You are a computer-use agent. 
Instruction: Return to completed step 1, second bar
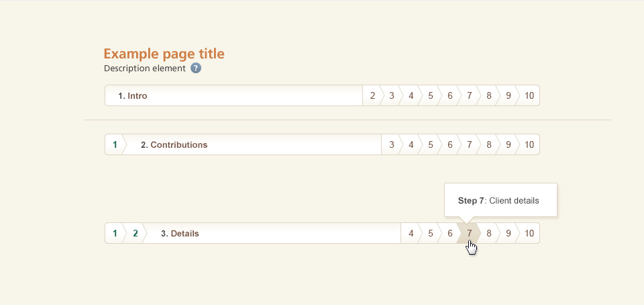point(115,144)
